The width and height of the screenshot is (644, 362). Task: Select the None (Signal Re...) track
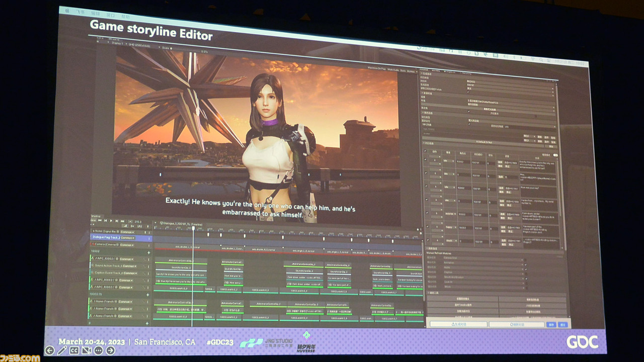pos(121,232)
